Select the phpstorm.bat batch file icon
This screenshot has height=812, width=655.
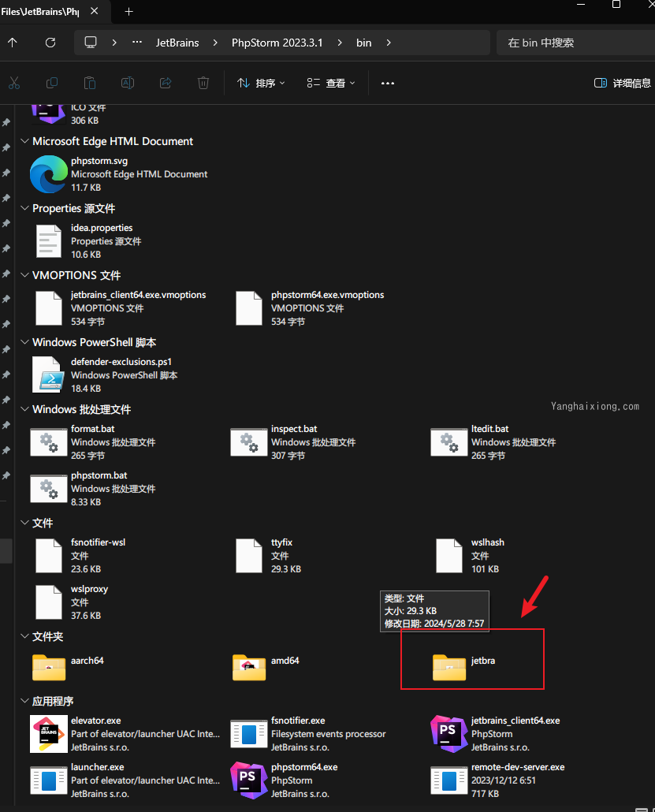(x=49, y=489)
